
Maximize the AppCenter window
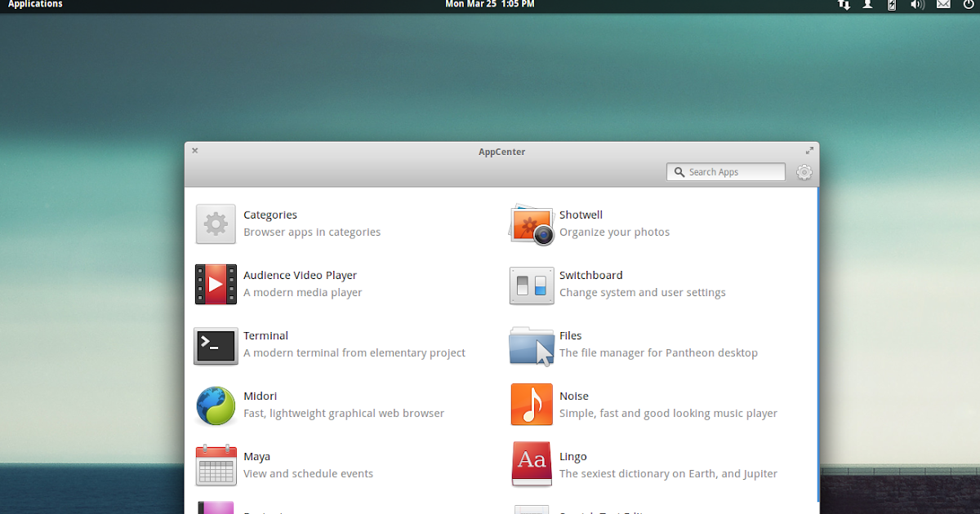809,151
